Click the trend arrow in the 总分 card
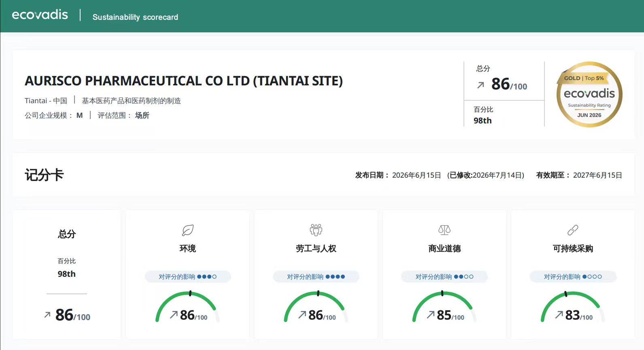 coord(47,314)
